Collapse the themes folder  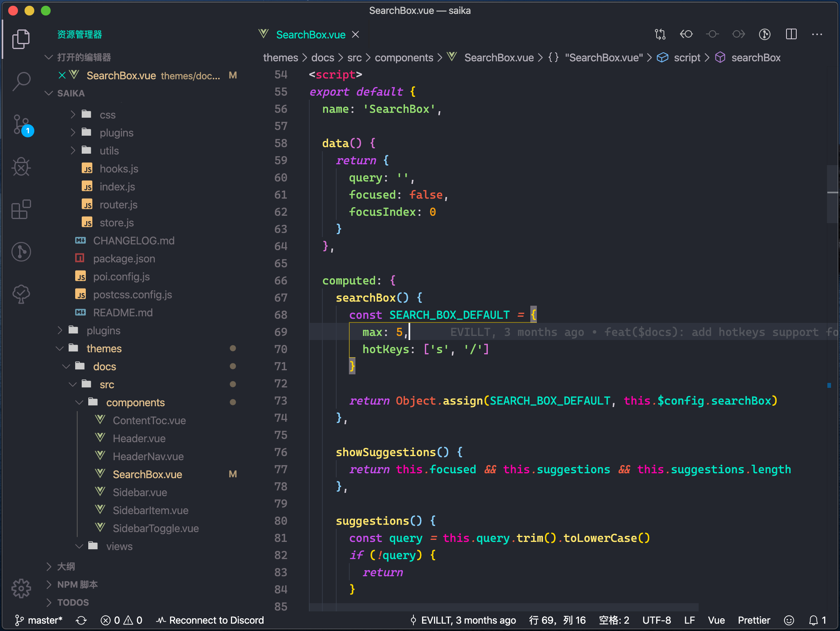[x=104, y=349]
